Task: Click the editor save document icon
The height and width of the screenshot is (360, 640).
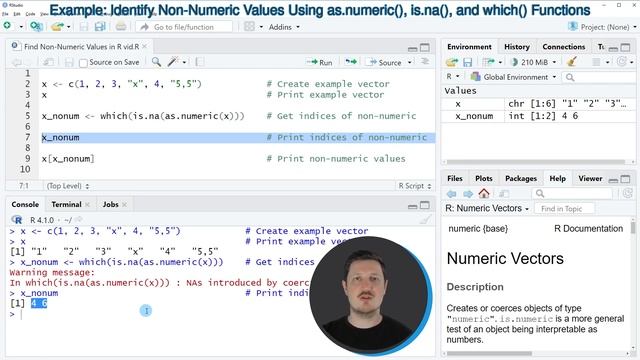Action: click(x=69, y=62)
